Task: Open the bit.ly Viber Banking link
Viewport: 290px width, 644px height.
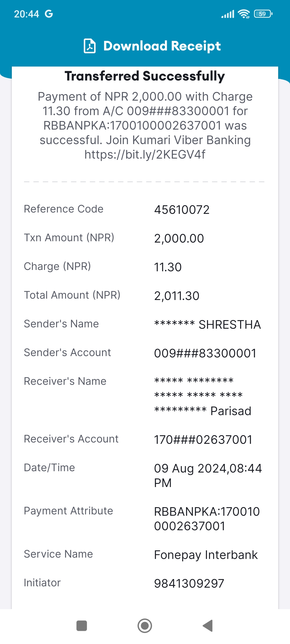Action: tap(145, 155)
